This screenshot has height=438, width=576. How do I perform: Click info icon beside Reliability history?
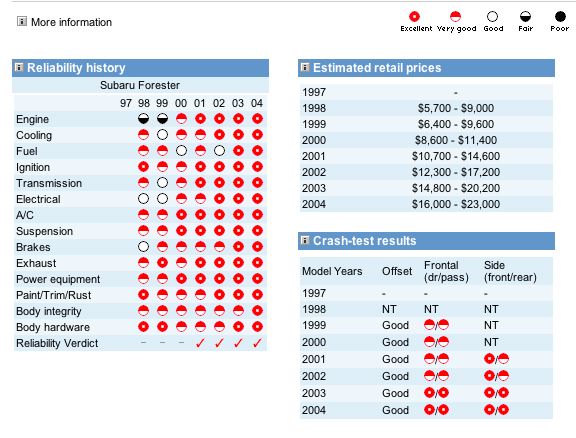[x=19, y=67]
